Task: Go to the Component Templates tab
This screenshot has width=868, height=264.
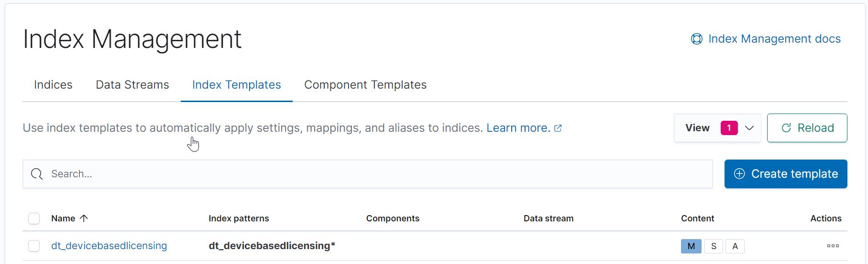Action: [x=365, y=85]
